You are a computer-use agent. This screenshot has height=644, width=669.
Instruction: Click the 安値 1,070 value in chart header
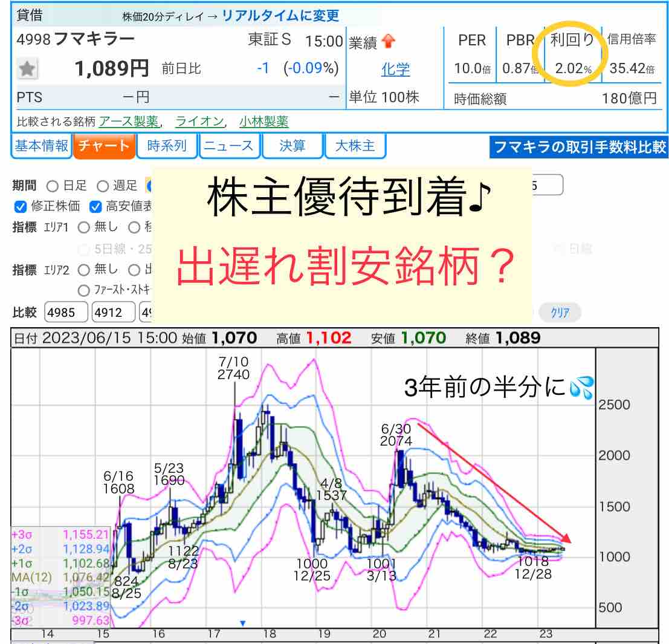click(423, 339)
